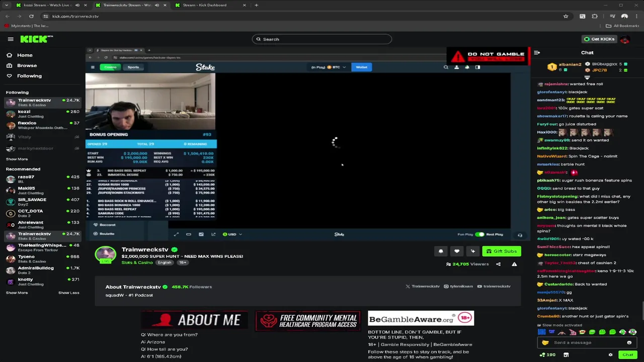This screenshot has height=362, width=644.
Task: Open the chat shop icon
Action: (566, 354)
